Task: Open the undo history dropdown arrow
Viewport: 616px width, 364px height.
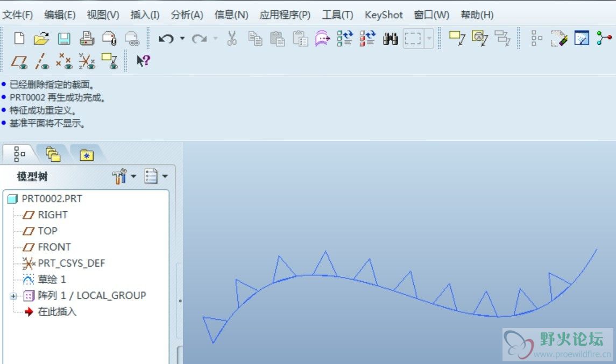Action: [182, 39]
